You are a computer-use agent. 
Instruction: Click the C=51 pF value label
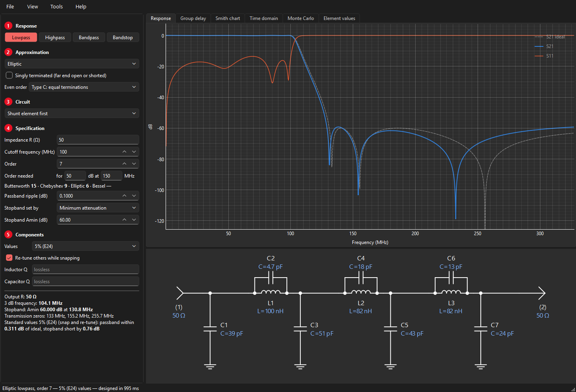322,334
